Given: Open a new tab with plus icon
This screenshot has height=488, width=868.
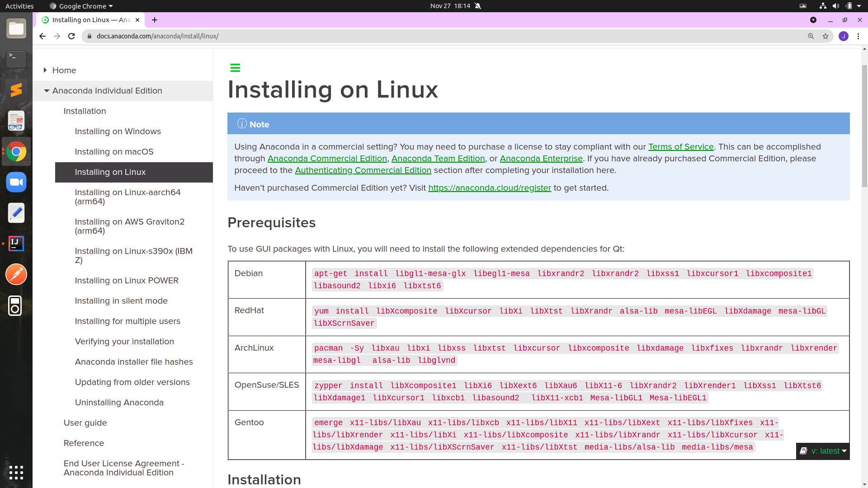Looking at the screenshot, I should pyautogui.click(x=155, y=20).
